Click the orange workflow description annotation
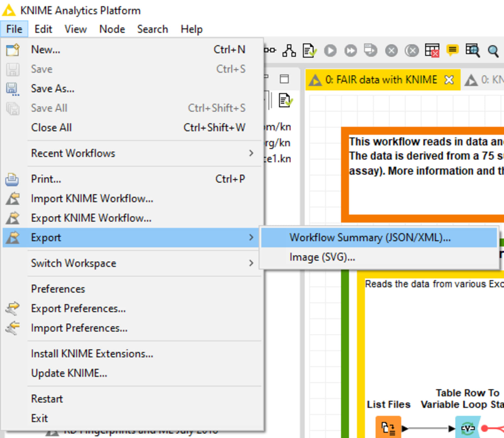 (x=423, y=175)
